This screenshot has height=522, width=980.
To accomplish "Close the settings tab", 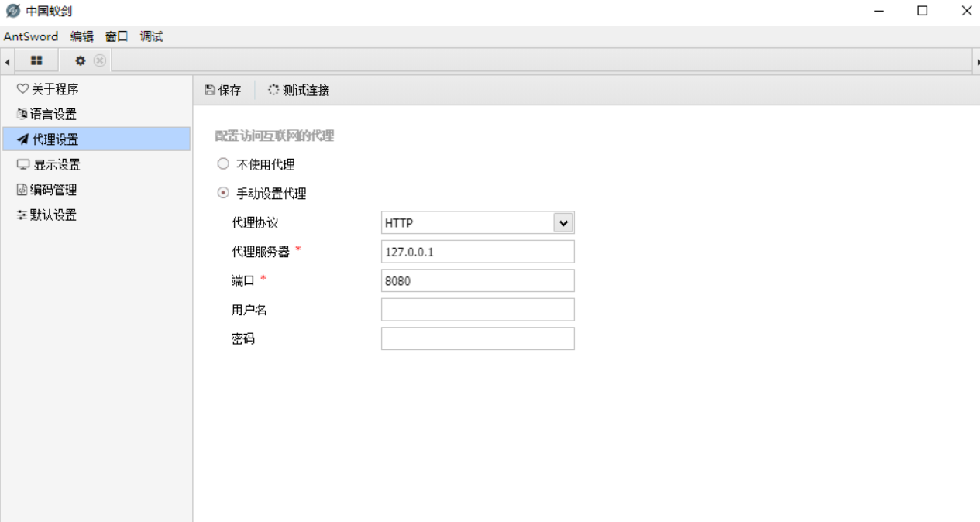I will pos(100,60).
